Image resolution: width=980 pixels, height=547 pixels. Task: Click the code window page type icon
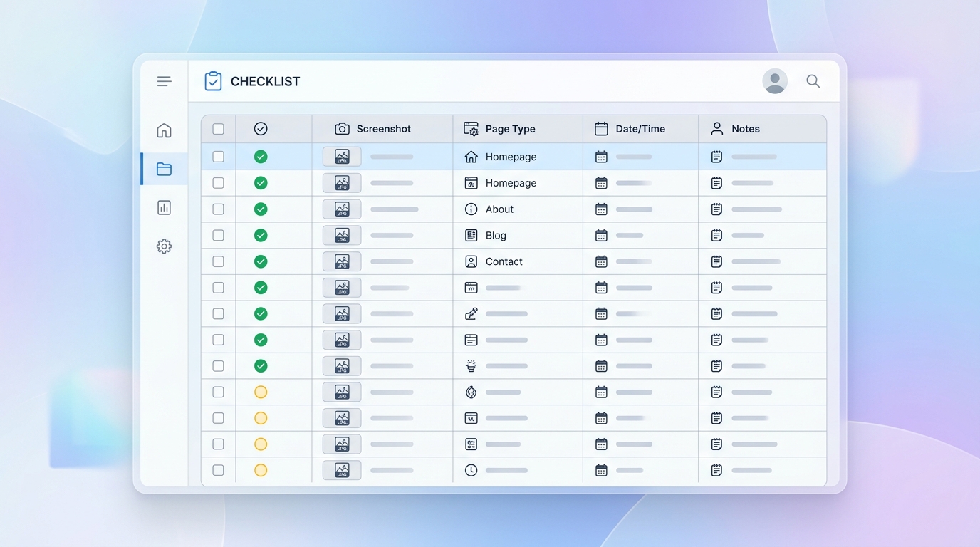tap(471, 288)
